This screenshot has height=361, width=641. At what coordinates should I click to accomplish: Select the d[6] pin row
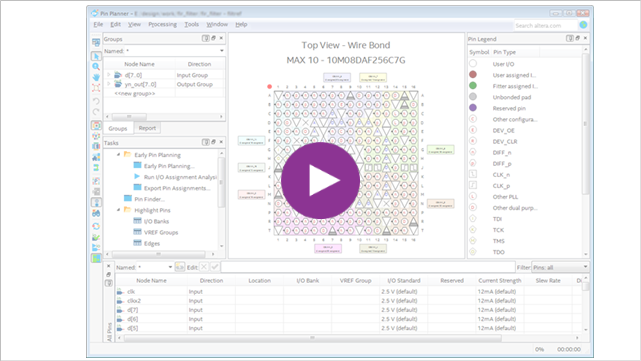point(350,319)
